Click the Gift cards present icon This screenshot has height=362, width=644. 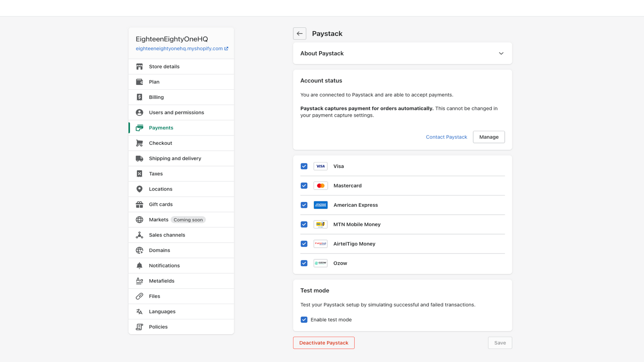139,204
